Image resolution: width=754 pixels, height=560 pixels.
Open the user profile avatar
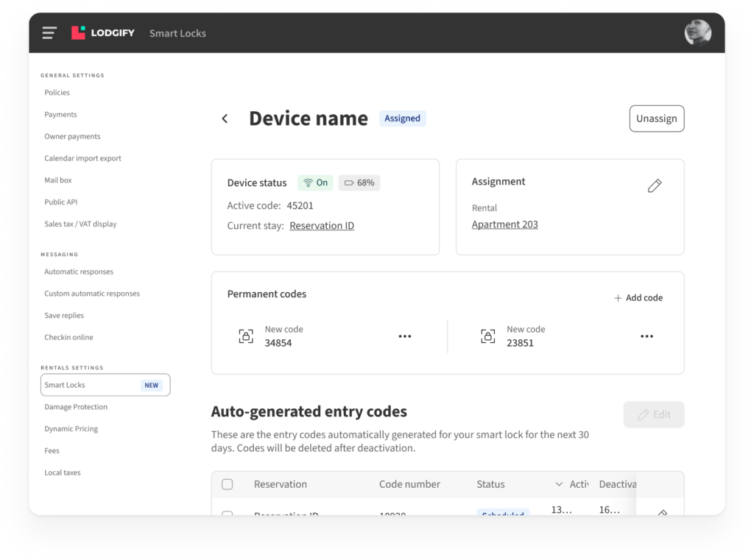point(697,33)
